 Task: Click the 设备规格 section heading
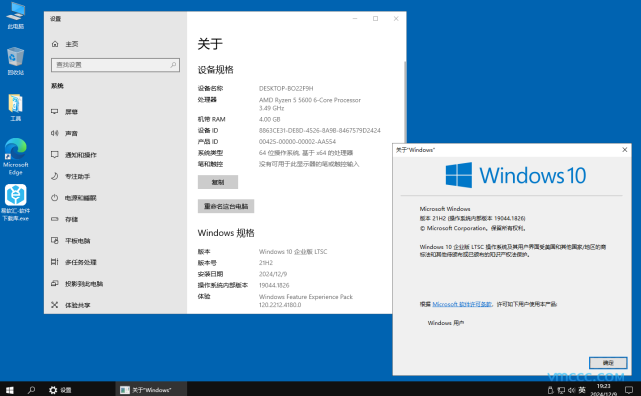pyautogui.click(x=215, y=69)
